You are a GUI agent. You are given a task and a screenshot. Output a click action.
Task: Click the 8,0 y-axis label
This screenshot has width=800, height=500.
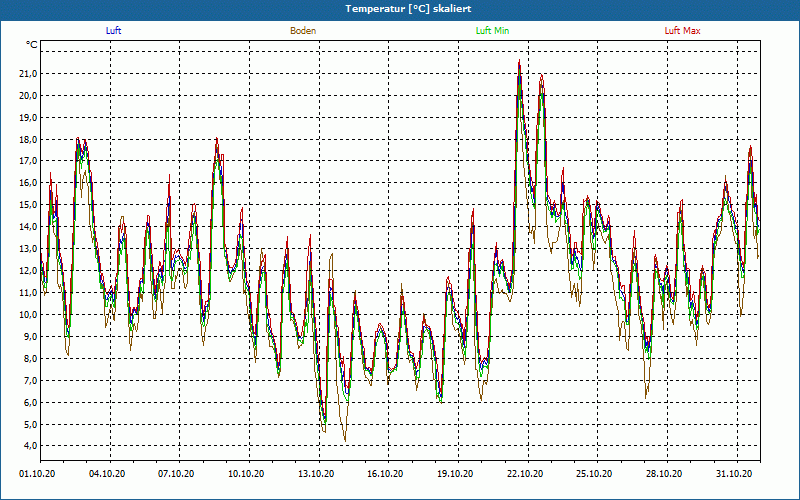[30, 359]
